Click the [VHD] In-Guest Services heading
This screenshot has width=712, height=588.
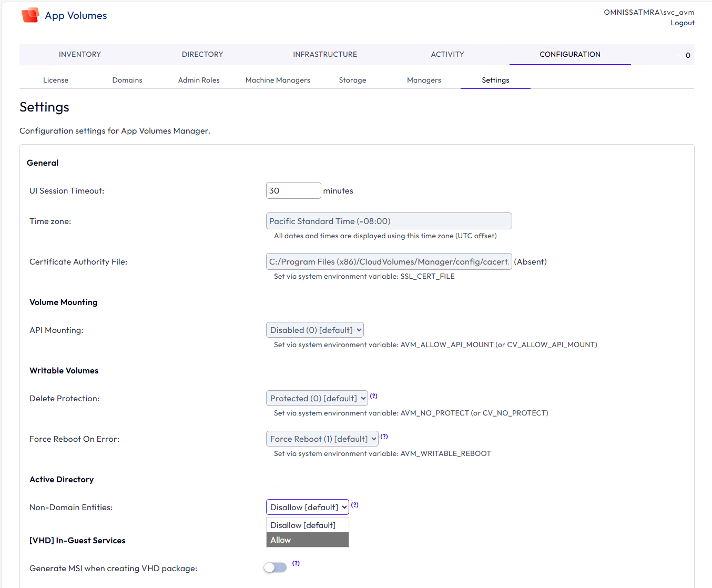77,541
